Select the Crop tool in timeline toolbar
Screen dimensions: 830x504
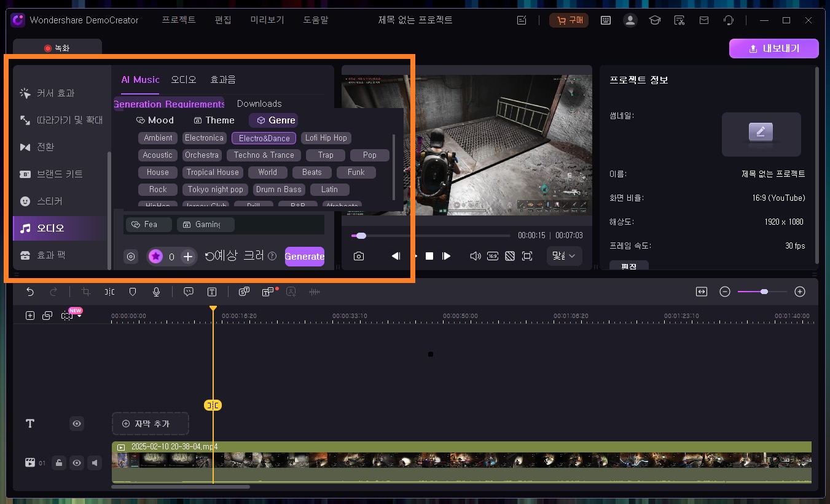(x=86, y=292)
